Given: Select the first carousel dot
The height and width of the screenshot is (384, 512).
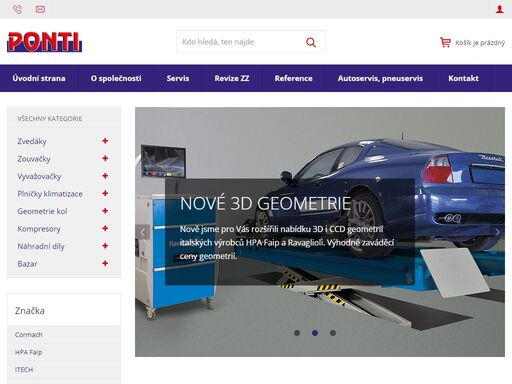Looking at the screenshot, I should click(x=297, y=333).
